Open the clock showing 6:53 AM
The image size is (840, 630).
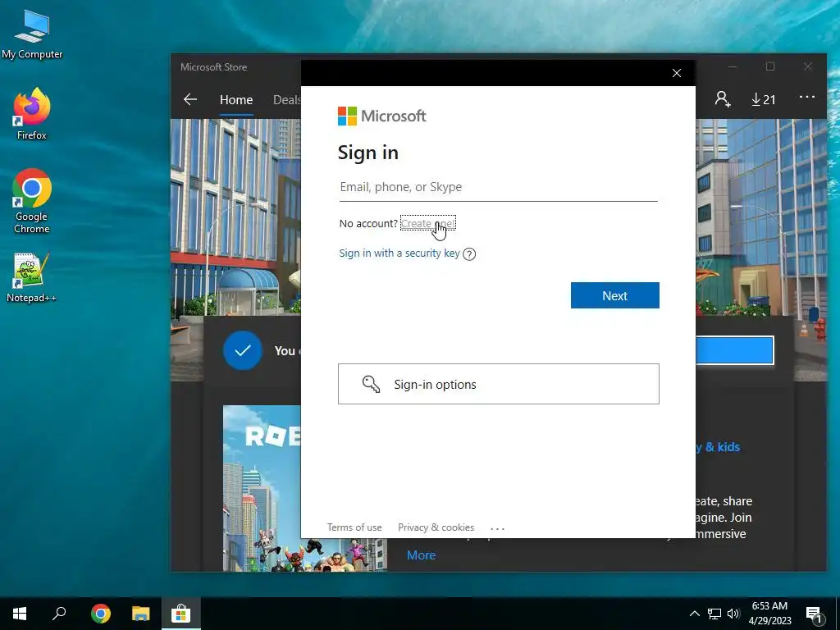769,614
